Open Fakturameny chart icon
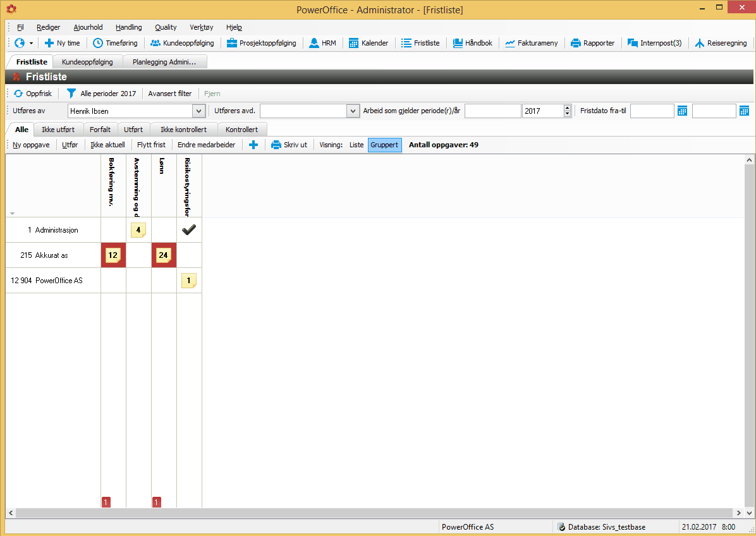The image size is (756, 536). coord(510,43)
